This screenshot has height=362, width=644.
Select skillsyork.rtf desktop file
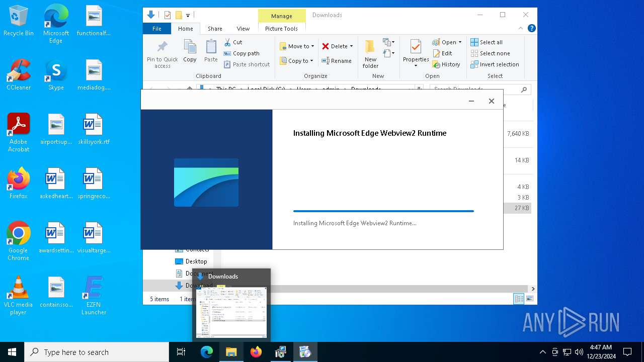click(94, 129)
